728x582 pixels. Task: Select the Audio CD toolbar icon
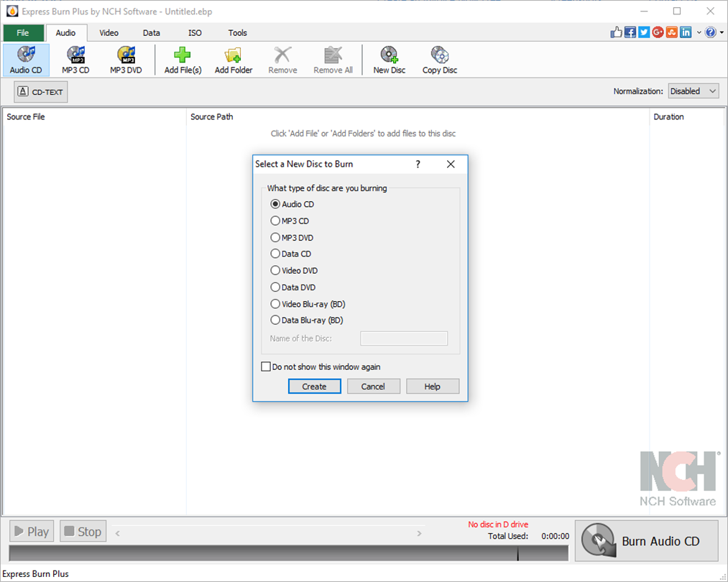coord(26,60)
